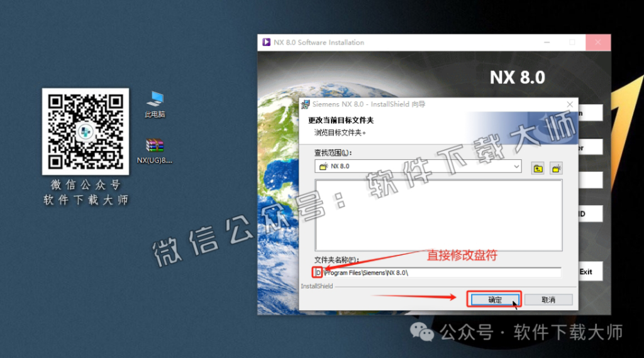Screen dimensions: 644x358
Task: Click the 确定 button to confirm the folder
Action: click(494, 299)
